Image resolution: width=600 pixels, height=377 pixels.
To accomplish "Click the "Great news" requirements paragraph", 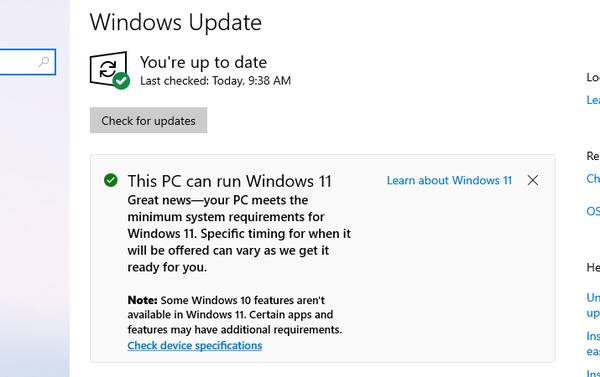I will [x=239, y=233].
